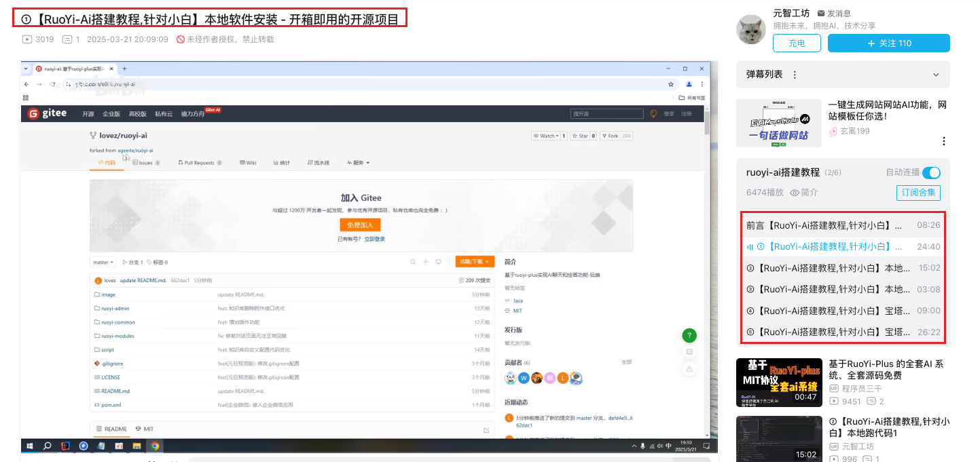The height and width of the screenshot is (462, 980).
Task: Click the play count icon under the title
Action: tap(27, 39)
